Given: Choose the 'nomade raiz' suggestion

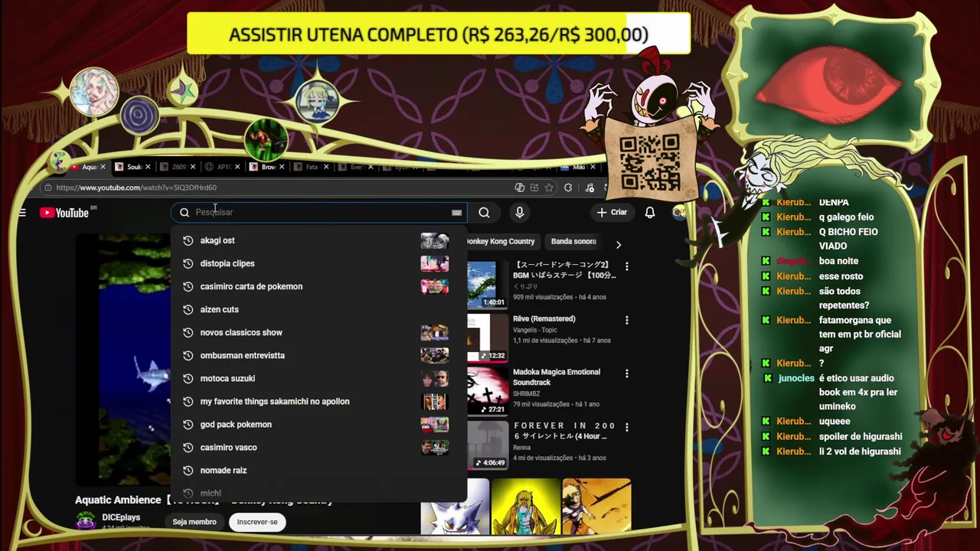Looking at the screenshot, I should [318, 470].
